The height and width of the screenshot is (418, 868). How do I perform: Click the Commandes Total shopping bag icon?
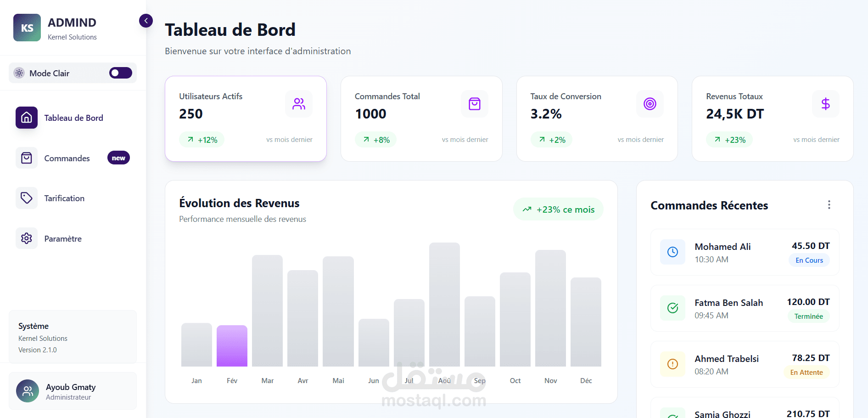[474, 104]
